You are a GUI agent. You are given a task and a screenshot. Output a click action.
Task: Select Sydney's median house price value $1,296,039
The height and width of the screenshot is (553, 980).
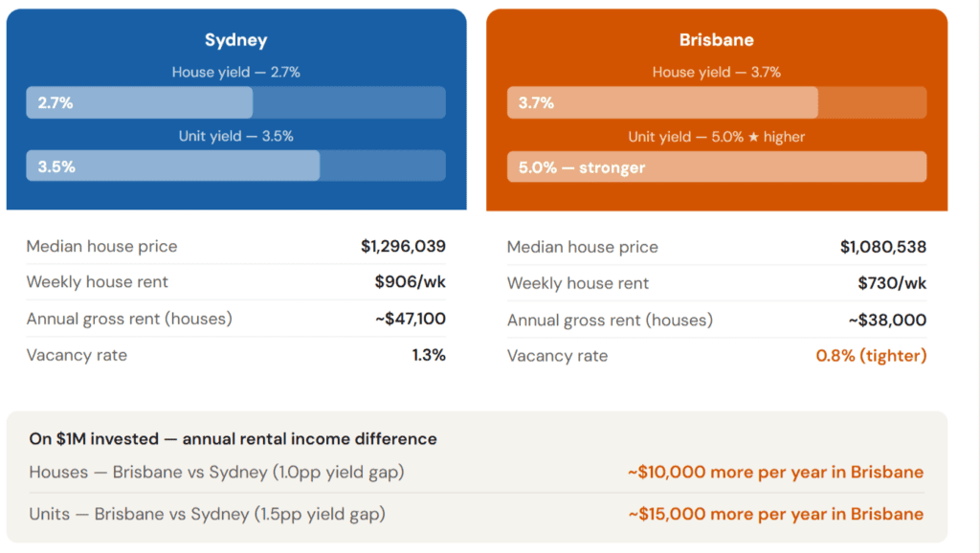point(403,246)
